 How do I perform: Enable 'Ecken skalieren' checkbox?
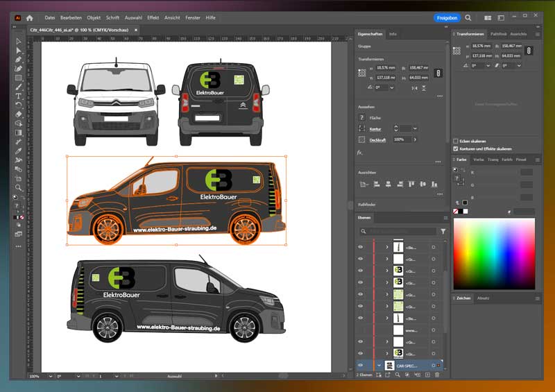click(x=455, y=141)
